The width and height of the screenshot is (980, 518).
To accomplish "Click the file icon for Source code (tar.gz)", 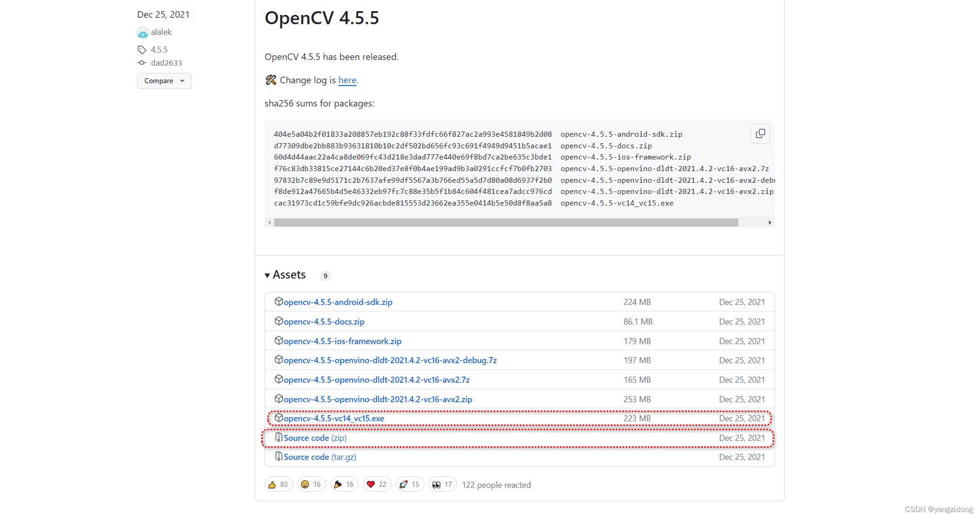I will (278, 456).
